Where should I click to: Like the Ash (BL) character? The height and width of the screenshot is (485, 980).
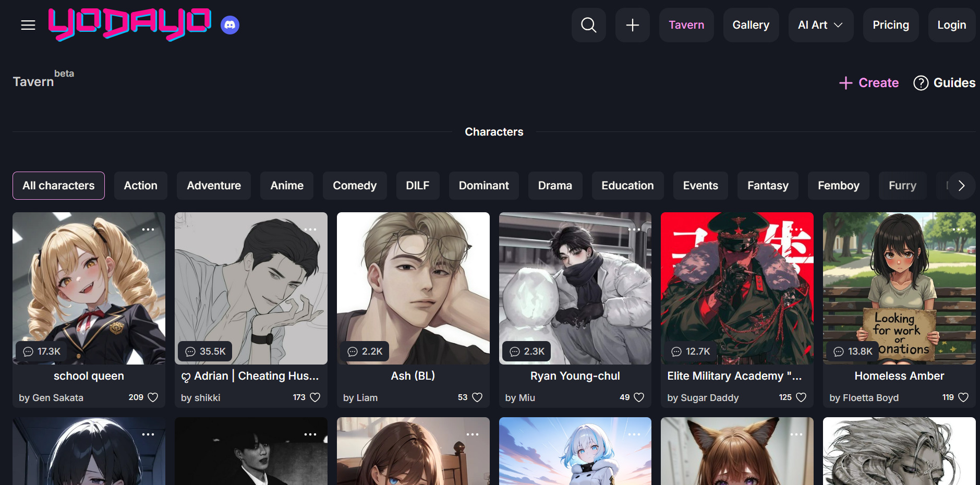(477, 397)
